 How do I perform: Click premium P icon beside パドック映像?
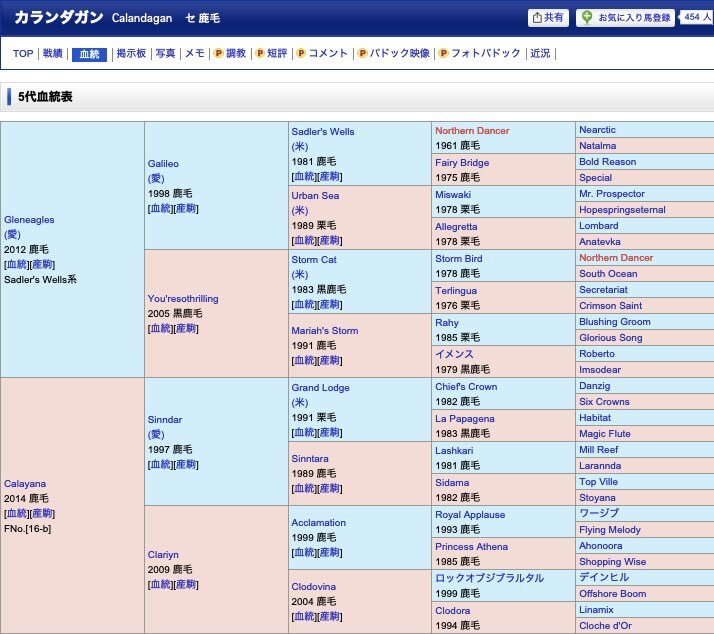point(363,54)
